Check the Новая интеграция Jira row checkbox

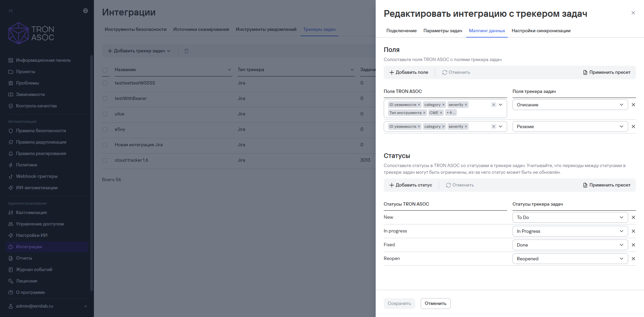[105, 145]
